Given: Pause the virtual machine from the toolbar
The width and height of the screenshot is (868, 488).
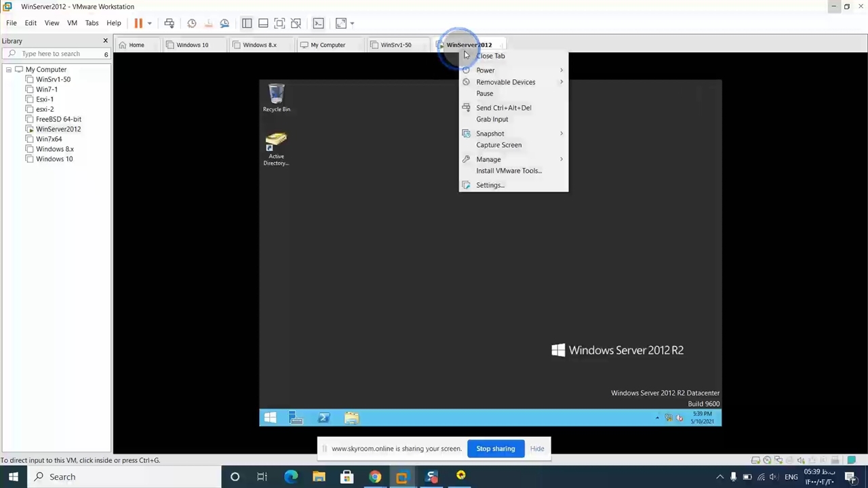Looking at the screenshot, I should [138, 23].
